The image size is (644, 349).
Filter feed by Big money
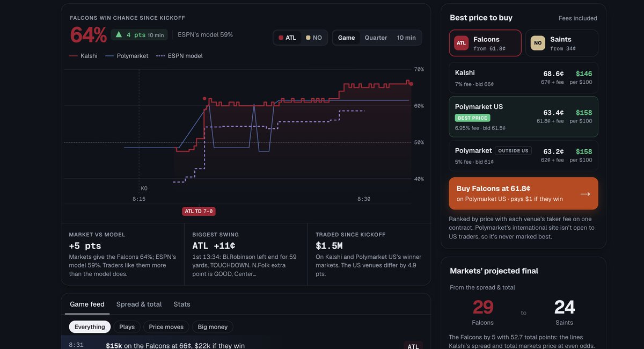(x=213, y=327)
